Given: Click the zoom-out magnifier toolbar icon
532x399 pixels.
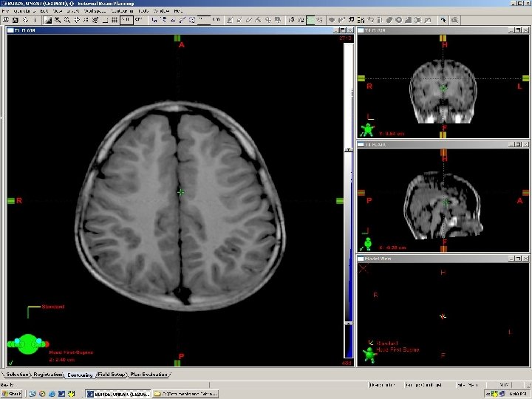Looking at the screenshot, I should click(x=67, y=21).
